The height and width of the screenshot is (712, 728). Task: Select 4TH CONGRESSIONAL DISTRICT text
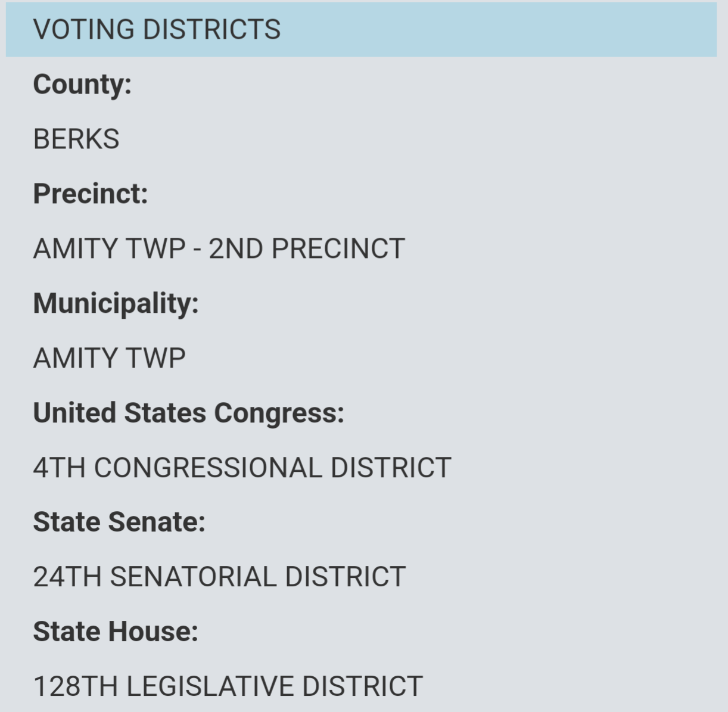pyautogui.click(x=242, y=468)
